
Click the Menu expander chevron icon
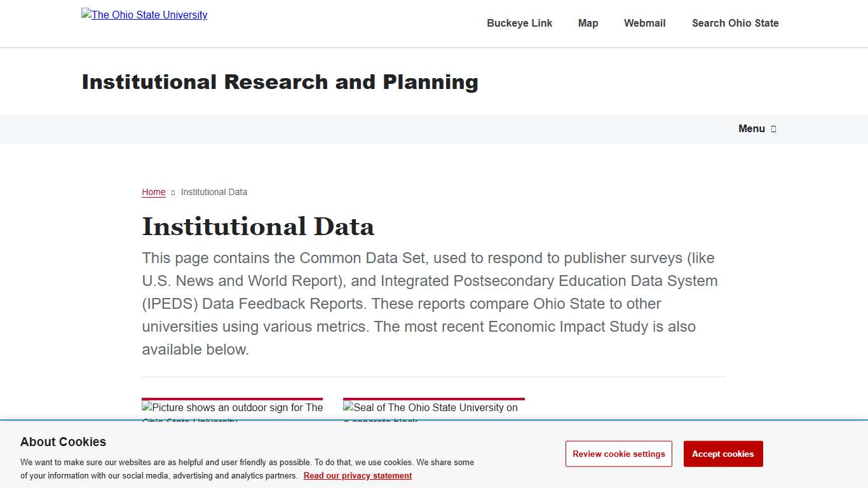tap(773, 128)
